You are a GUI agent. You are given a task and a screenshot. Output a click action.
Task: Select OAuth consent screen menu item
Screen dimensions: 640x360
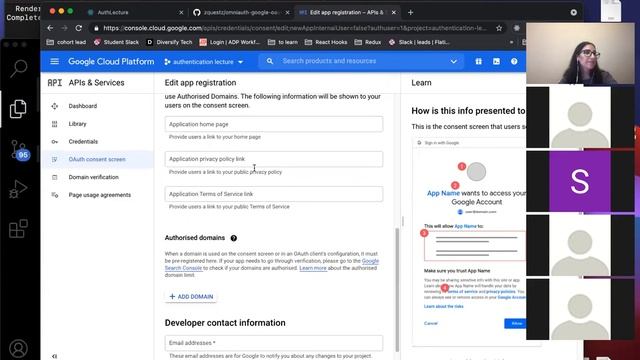pos(97,159)
